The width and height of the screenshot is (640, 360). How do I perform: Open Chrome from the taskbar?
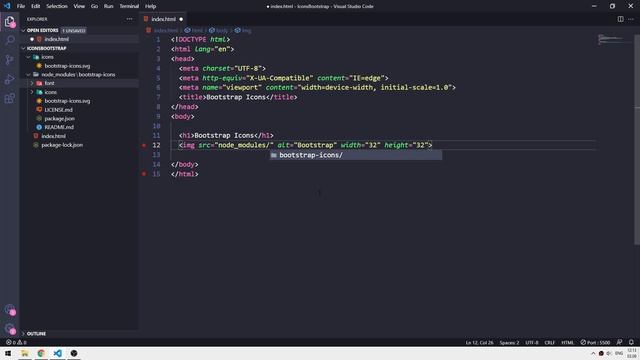pyautogui.click(x=41, y=353)
